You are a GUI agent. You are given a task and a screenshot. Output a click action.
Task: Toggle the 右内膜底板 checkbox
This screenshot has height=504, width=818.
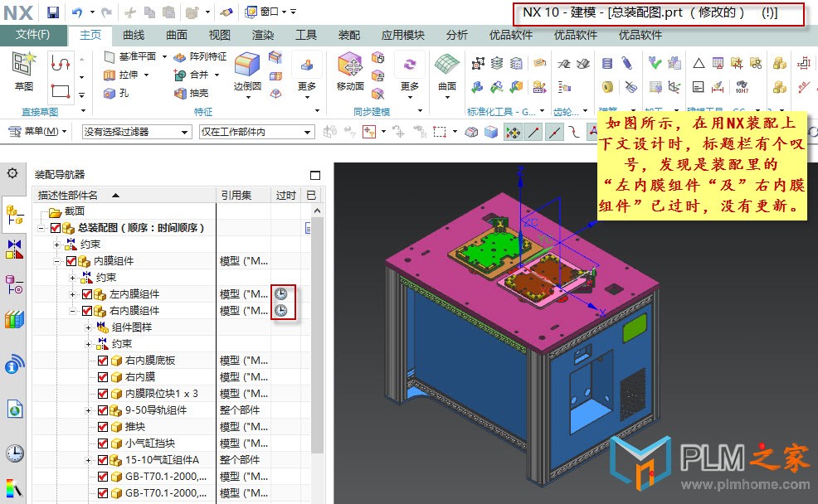click(x=103, y=360)
